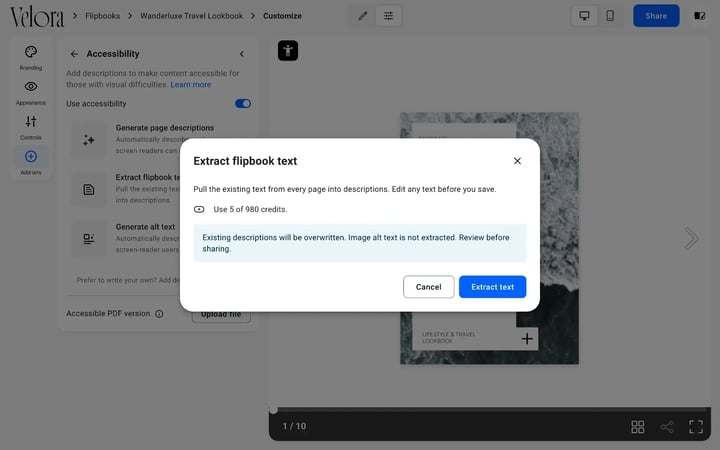Click the Generate page descriptions sparkle icon
The image size is (720, 450).
89,140
